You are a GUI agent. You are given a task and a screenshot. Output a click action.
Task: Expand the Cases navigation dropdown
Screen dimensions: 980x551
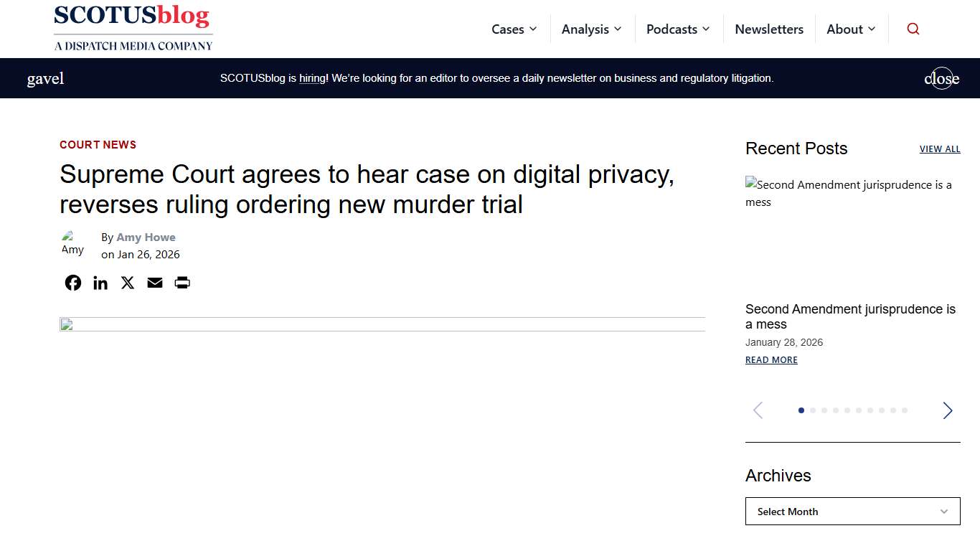click(x=514, y=29)
